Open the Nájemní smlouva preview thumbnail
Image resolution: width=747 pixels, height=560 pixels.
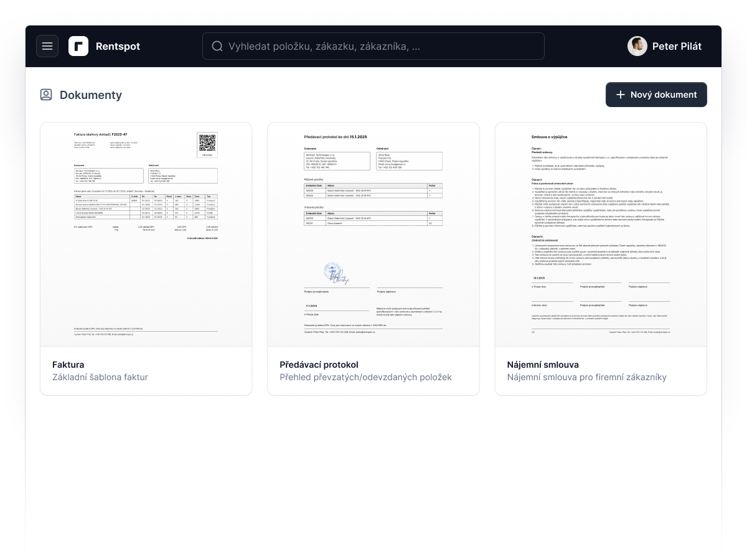click(x=601, y=235)
